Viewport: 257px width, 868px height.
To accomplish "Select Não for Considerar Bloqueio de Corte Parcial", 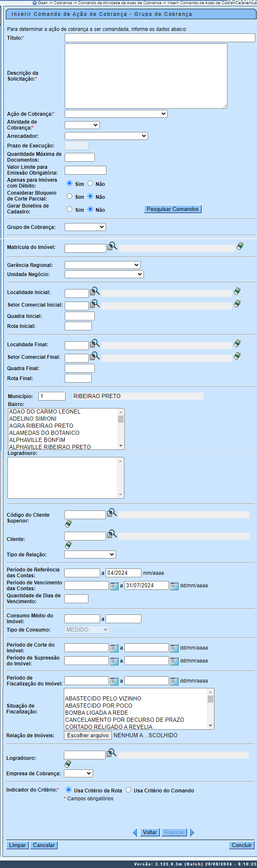I will point(90,196).
